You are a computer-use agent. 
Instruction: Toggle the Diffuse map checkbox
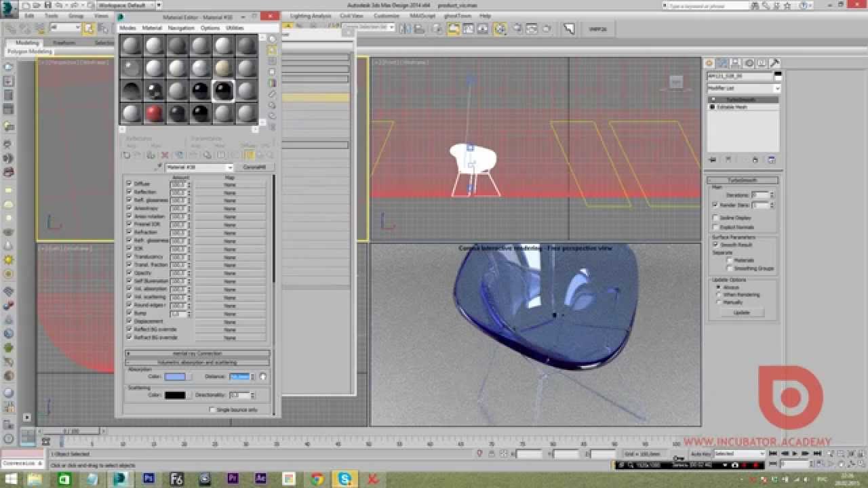129,184
